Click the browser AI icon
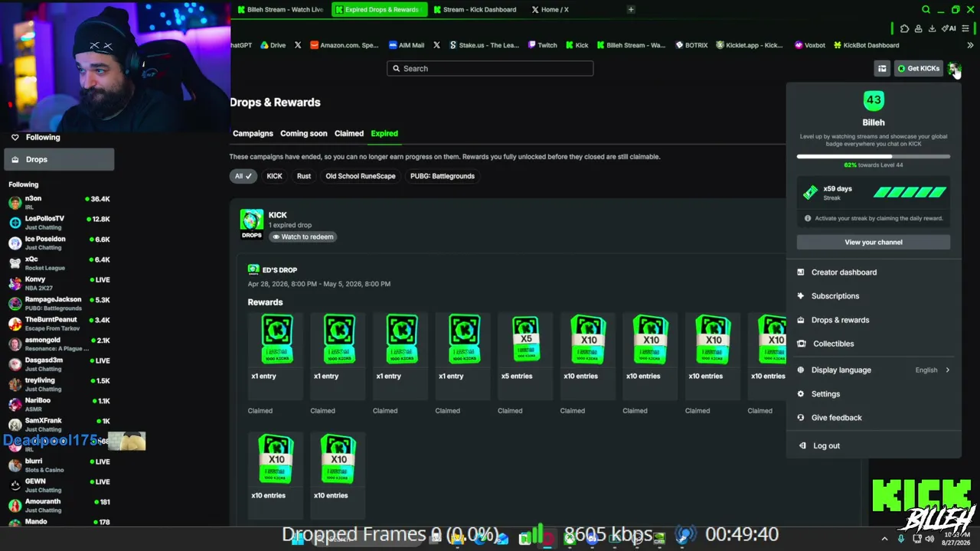980x551 pixels. pos(950,29)
